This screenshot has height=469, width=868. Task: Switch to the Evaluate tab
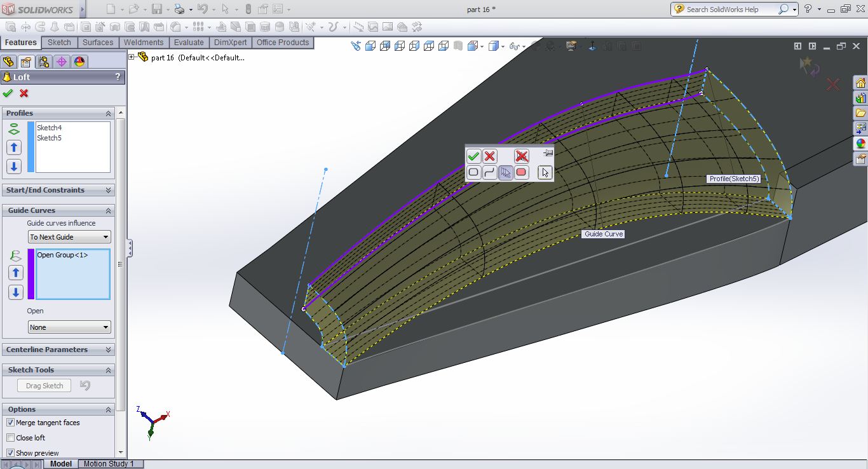pyautogui.click(x=189, y=43)
